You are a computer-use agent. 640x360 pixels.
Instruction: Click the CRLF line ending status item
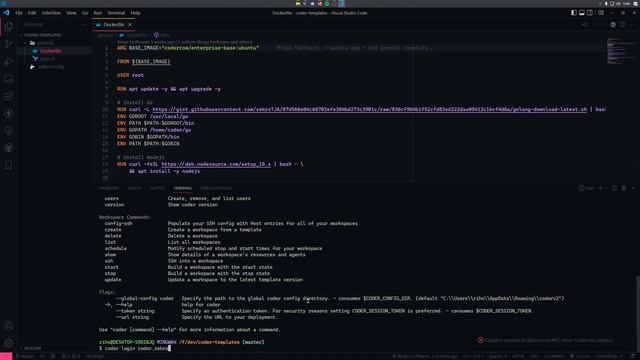(534, 356)
